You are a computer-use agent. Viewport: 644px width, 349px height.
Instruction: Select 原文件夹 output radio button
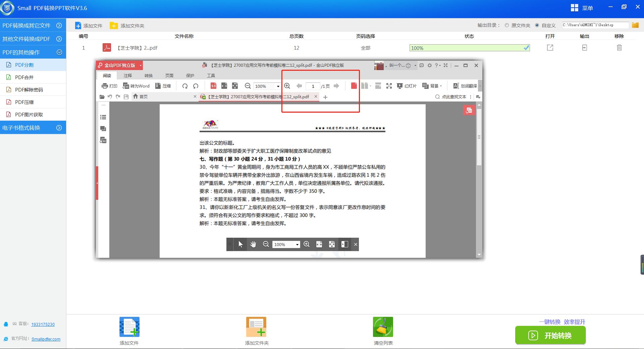click(x=507, y=25)
